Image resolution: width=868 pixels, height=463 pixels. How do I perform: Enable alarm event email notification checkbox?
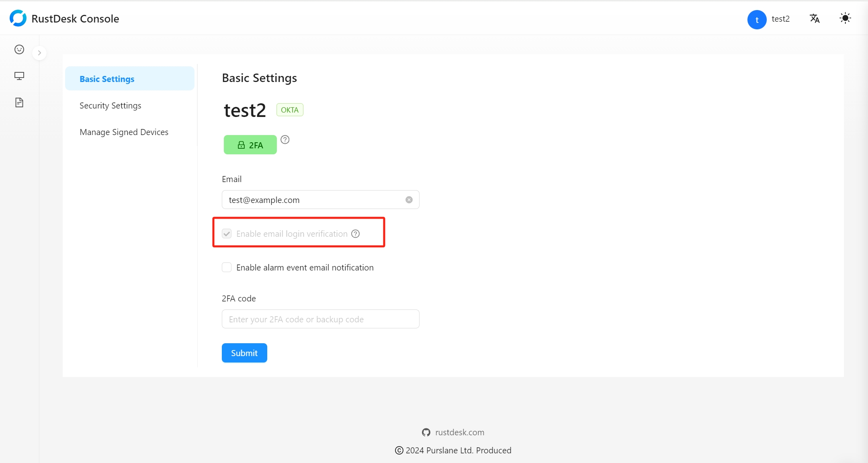[x=227, y=268]
